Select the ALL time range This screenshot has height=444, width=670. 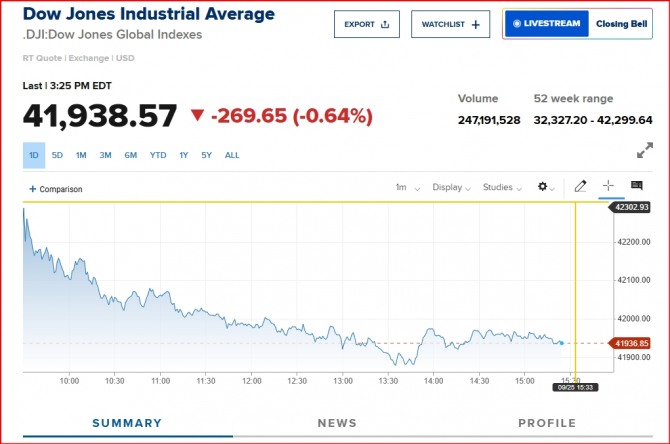[x=232, y=155]
